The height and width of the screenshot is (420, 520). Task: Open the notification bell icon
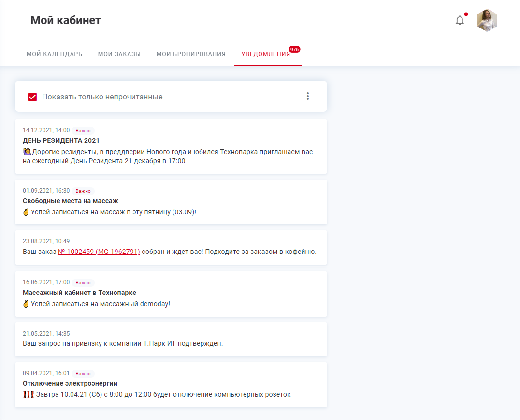click(460, 20)
